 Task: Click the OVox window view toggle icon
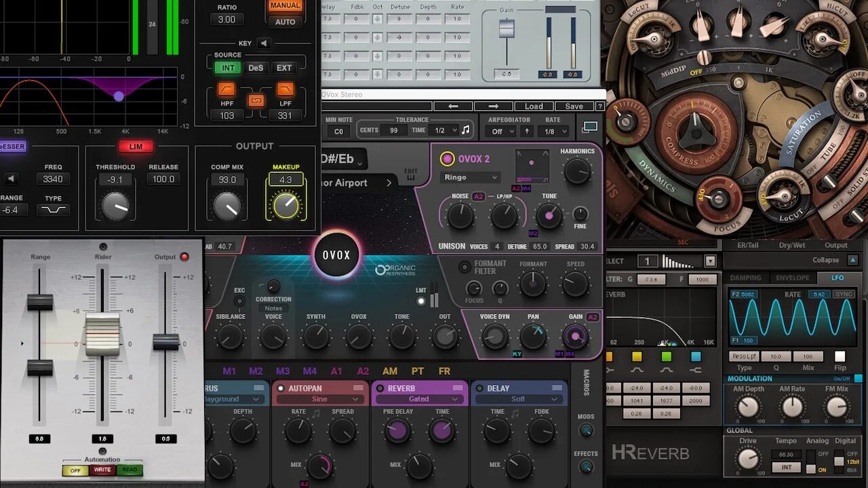pos(590,127)
